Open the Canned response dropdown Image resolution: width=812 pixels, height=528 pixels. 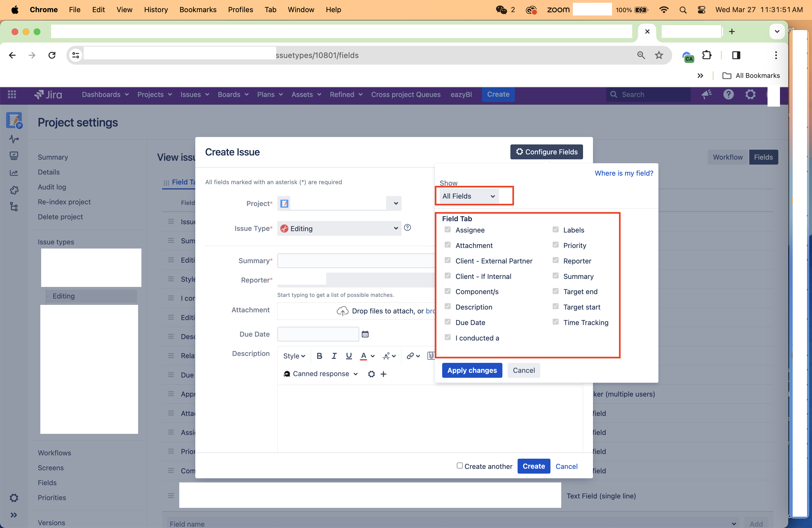[x=321, y=374]
